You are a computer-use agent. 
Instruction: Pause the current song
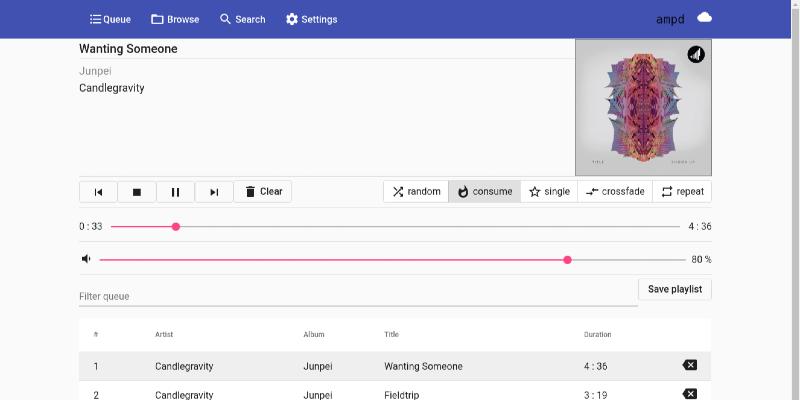[175, 192]
